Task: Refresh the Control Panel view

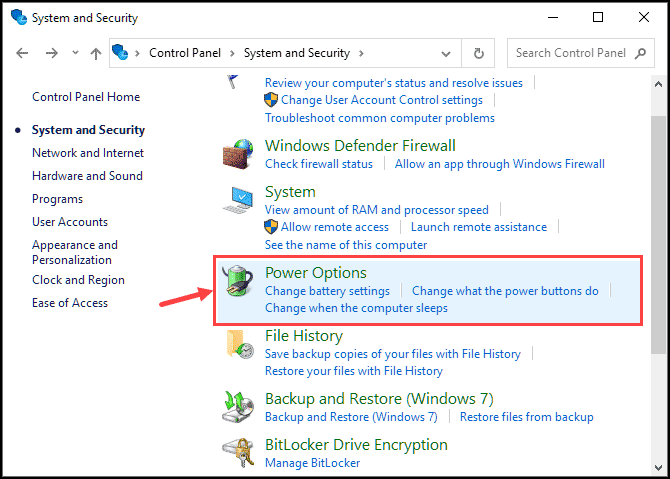Action: click(479, 53)
